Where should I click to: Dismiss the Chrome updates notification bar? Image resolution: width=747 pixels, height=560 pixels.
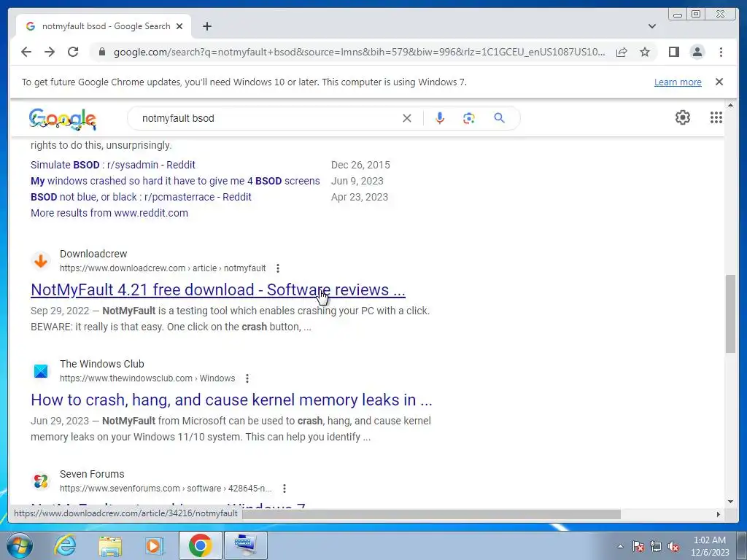719,82
